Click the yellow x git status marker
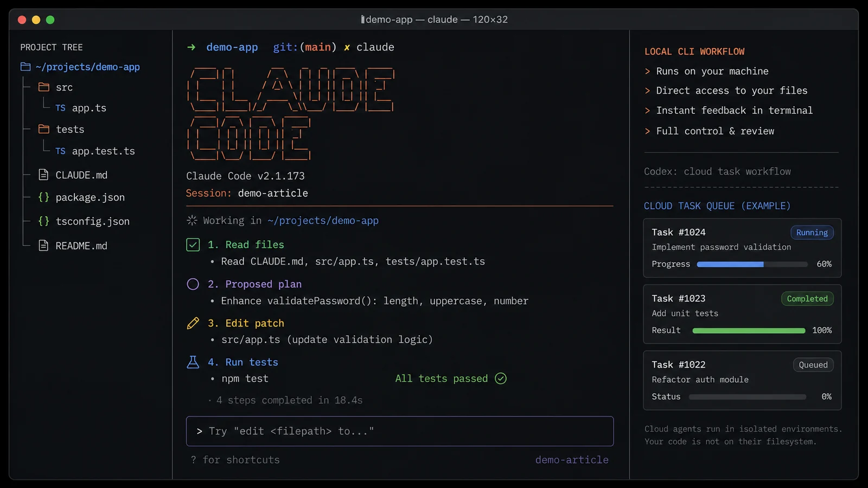This screenshot has height=488, width=868. click(347, 48)
